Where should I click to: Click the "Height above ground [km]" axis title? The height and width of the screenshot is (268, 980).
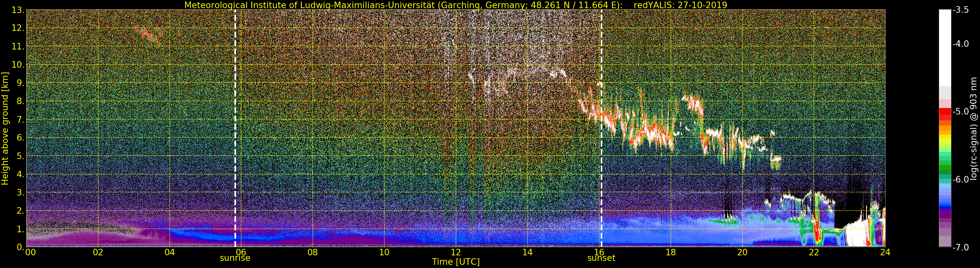pyautogui.click(x=5, y=128)
